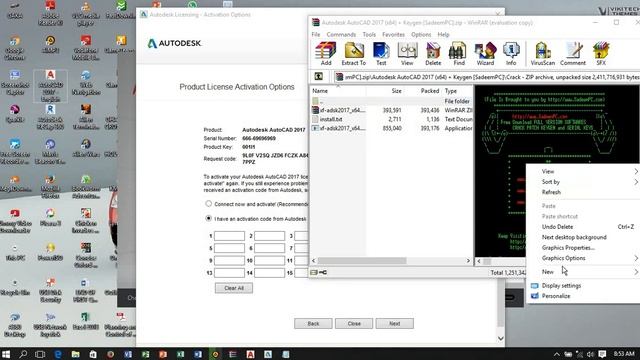Select the install.txt file row
This screenshot has width=640, height=360.
(x=392, y=119)
